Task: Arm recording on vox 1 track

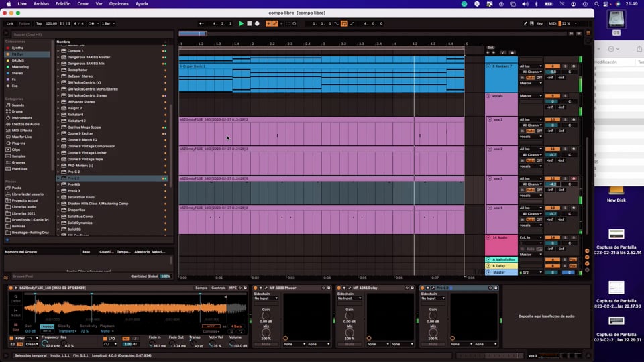Action: click(574, 119)
